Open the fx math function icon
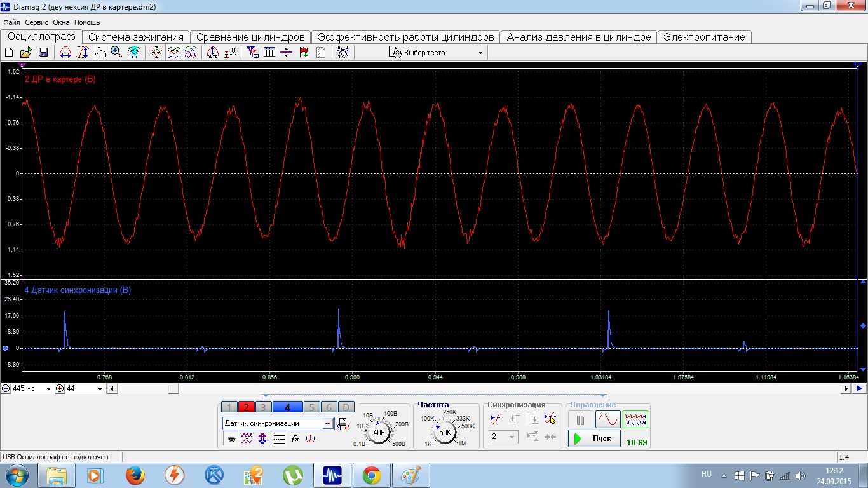The image size is (868, 488). [x=295, y=438]
